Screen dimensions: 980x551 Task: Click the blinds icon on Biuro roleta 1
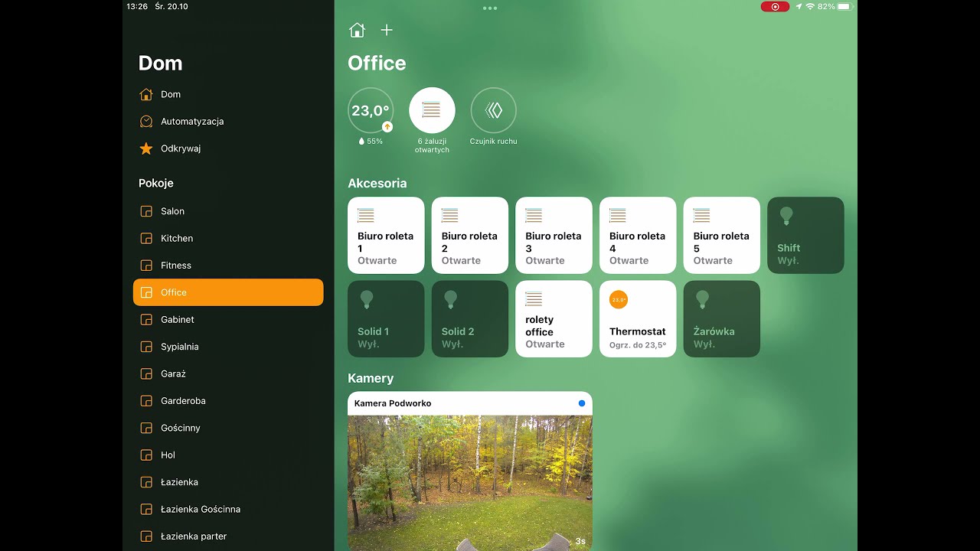click(x=366, y=216)
